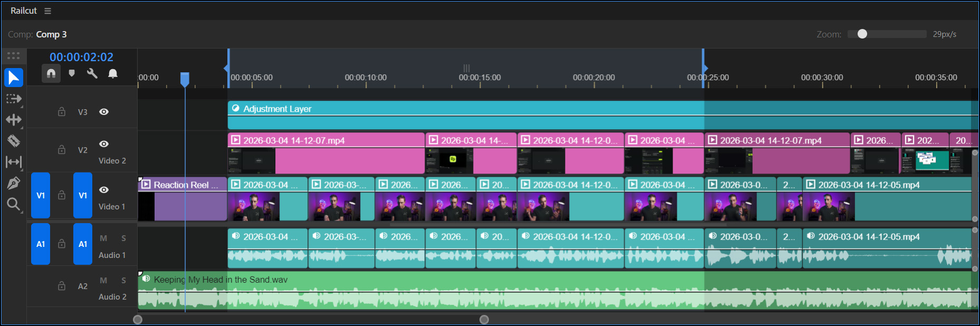Viewport: 980px width, 326px height.
Task: Solo the Audio 1 track
Action: (x=123, y=238)
